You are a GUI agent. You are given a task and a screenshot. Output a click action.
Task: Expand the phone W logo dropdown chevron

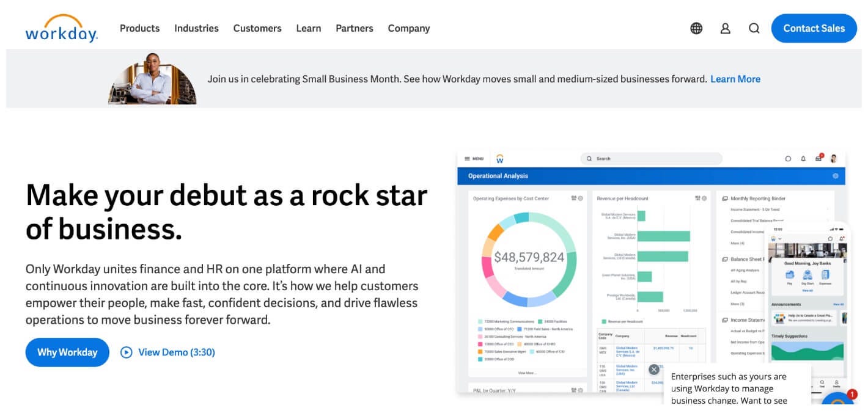pyautogui.click(x=780, y=238)
